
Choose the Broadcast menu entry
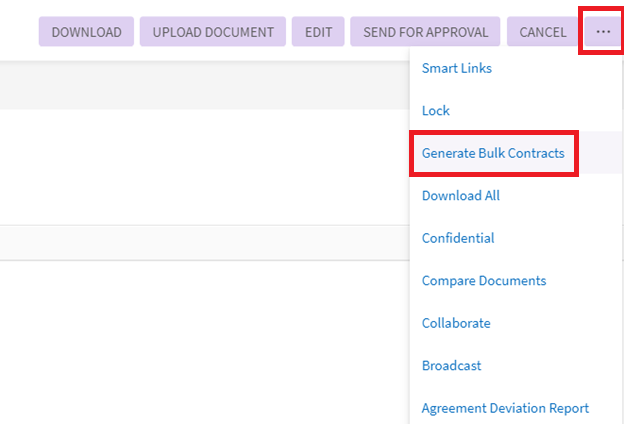click(451, 366)
